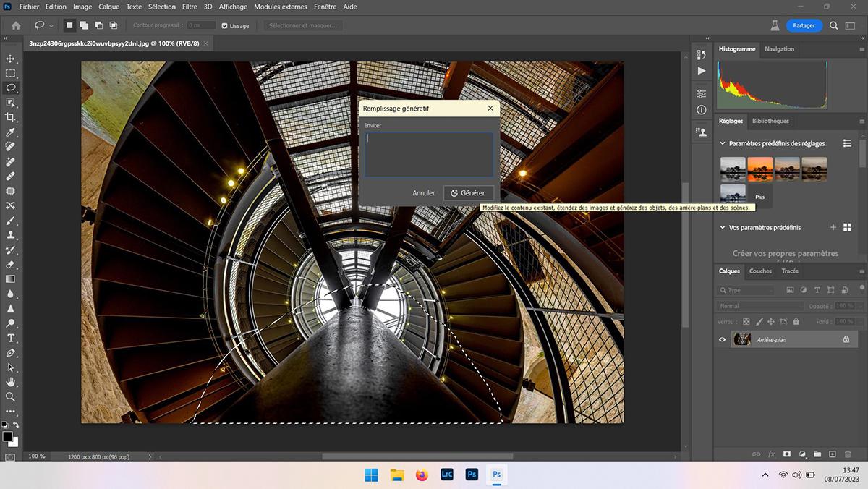The width and height of the screenshot is (868, 489).
Task: Open the Histogramme panel menu
Action: 861,49
